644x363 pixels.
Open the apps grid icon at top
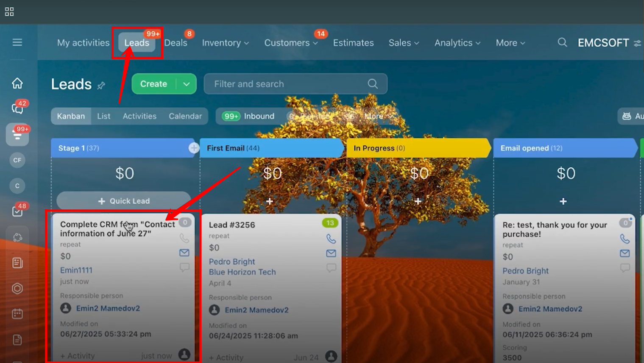[9, 12]
